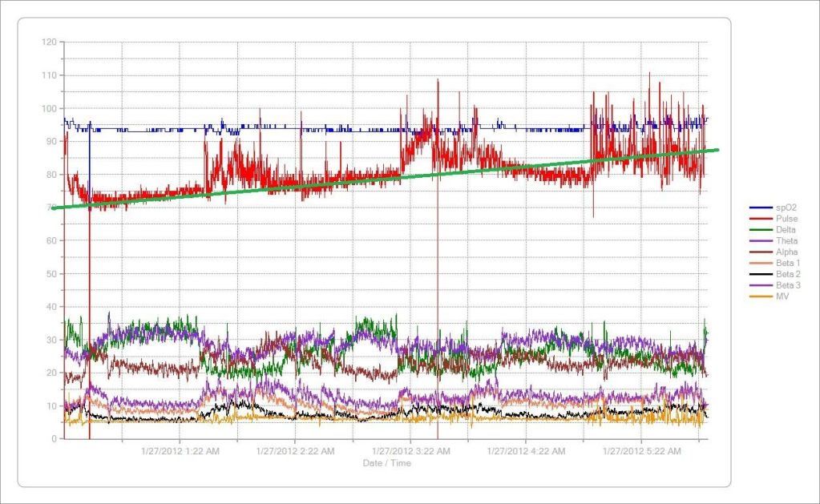Click the 1/27/2012 2:22 AM axis label
This screenshot has height=504, width=820.
click(x=295, y=450)
